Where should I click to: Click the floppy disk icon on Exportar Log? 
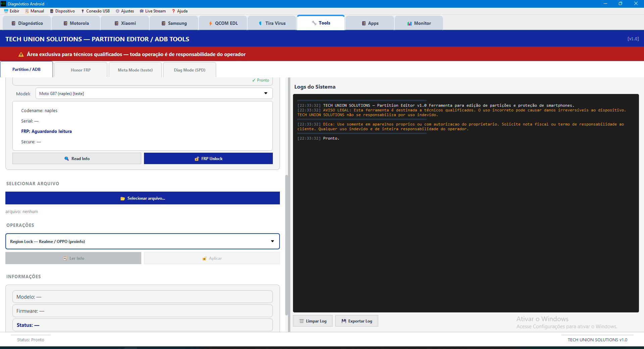click(344, 321)
